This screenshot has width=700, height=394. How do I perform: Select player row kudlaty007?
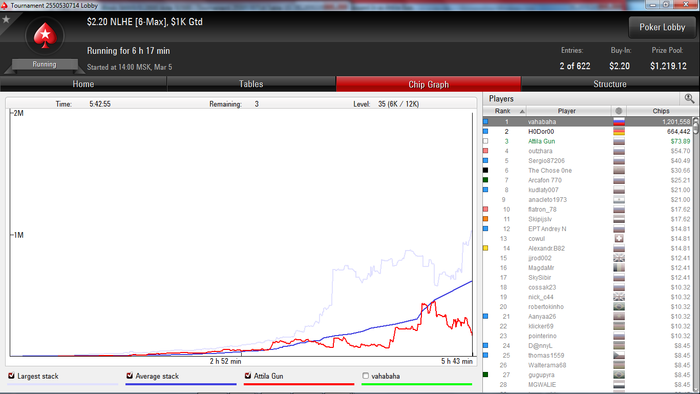pyautogui.click(x=588, y=190)
